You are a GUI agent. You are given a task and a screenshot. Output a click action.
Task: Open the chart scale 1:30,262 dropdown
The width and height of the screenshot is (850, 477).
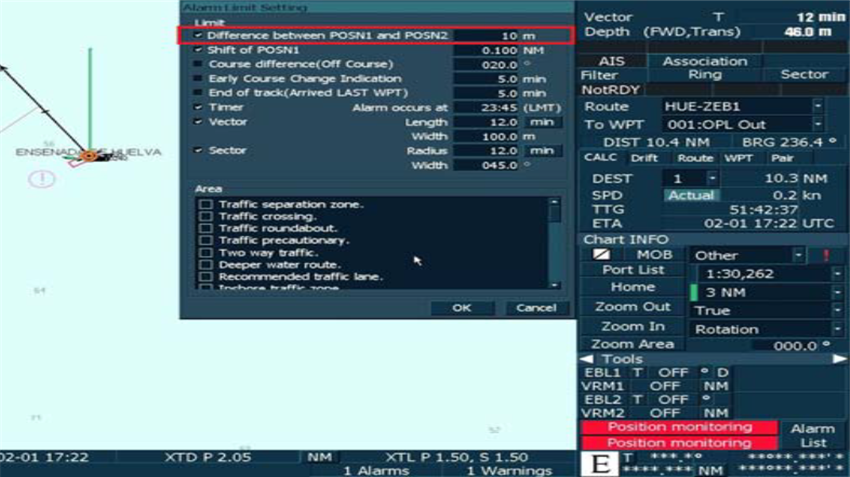point(837,273)
